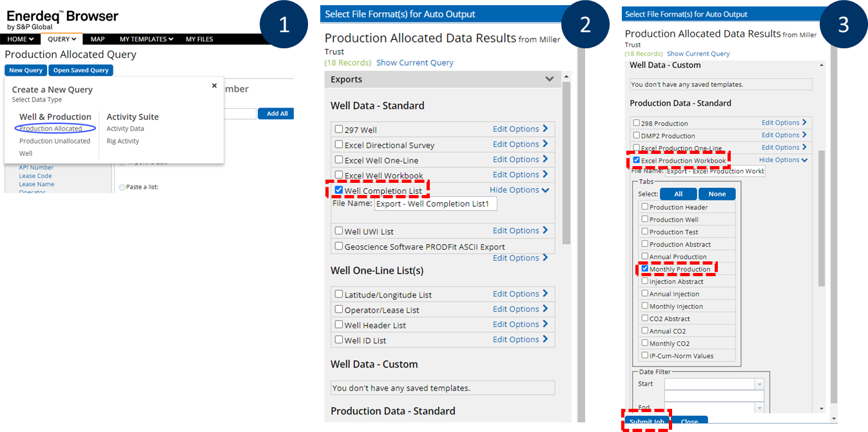Close the Create a New Query popup
The image size is (868, 432).
click(215, 85)
